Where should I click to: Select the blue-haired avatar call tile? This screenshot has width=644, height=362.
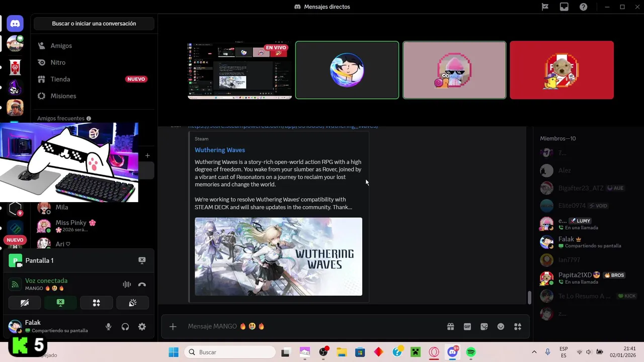347,70
